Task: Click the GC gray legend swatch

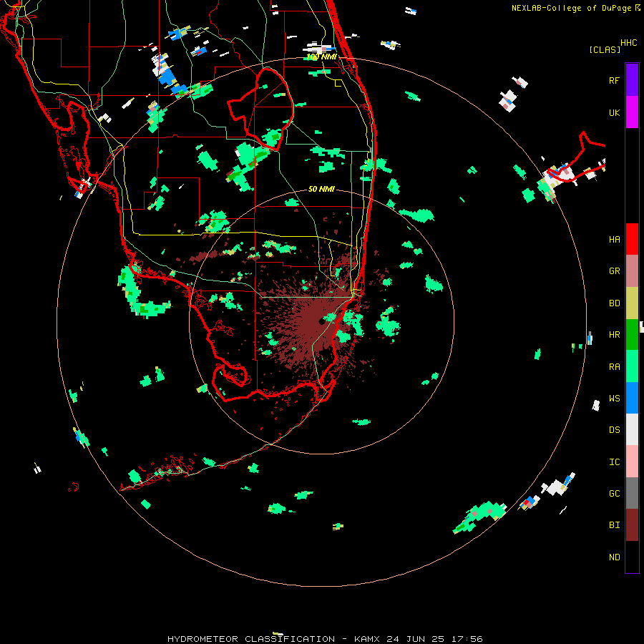Action: pos(632,493)
